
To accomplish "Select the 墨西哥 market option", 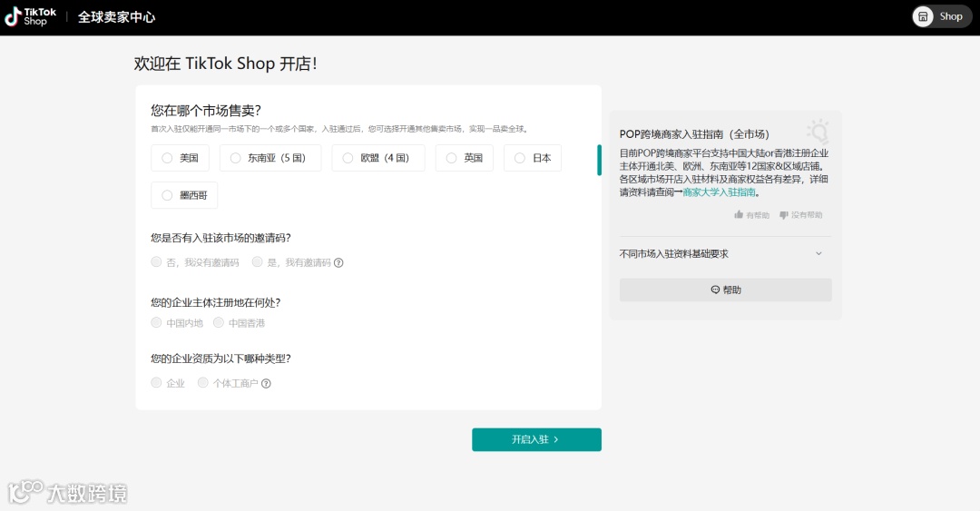I will coord(184,195).
